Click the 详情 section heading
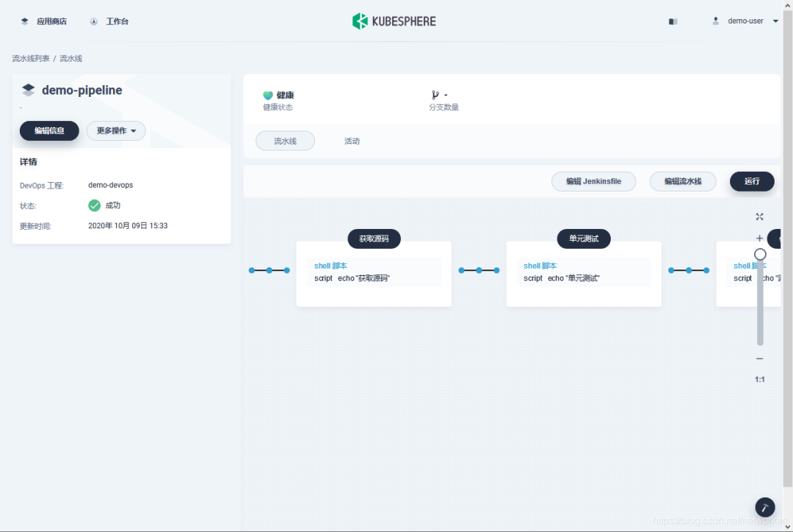793x532 pixels. 29,161
